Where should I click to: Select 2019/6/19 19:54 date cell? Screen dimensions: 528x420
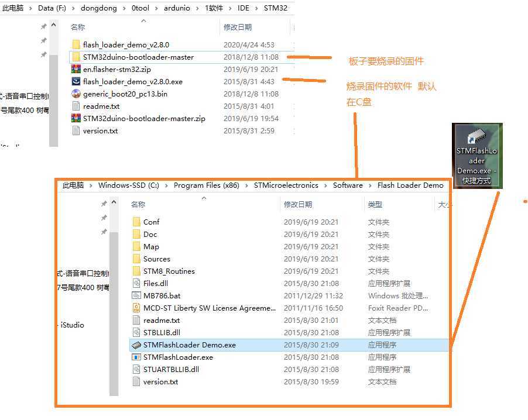[x=251, y=119]
